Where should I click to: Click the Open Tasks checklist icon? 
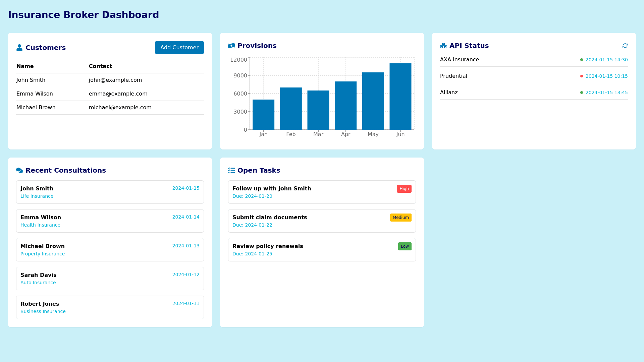(231, 170)
